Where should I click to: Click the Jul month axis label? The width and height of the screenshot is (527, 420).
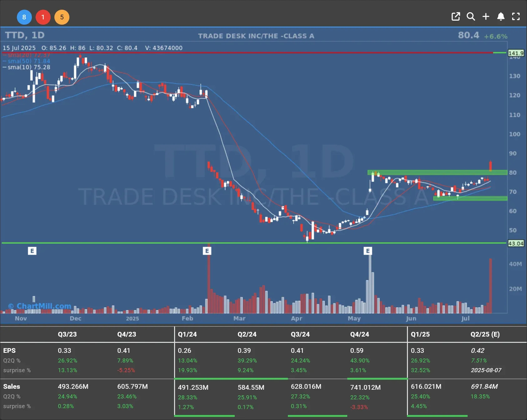(x=465, y=318)
